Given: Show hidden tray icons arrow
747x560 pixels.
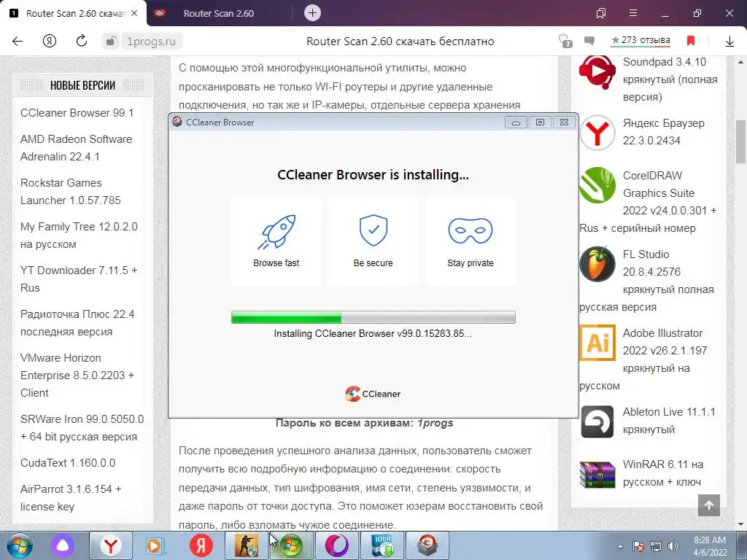Looking at the screenshot, I should tap(620, 546).
